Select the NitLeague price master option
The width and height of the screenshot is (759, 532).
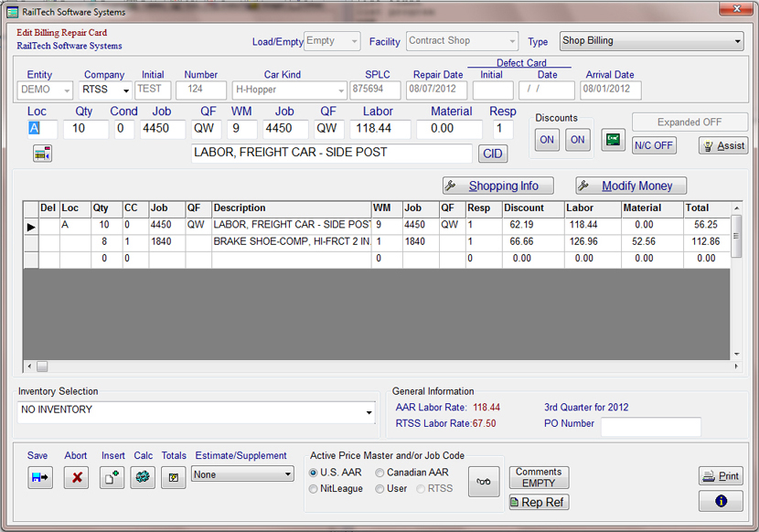click(315, 489)
